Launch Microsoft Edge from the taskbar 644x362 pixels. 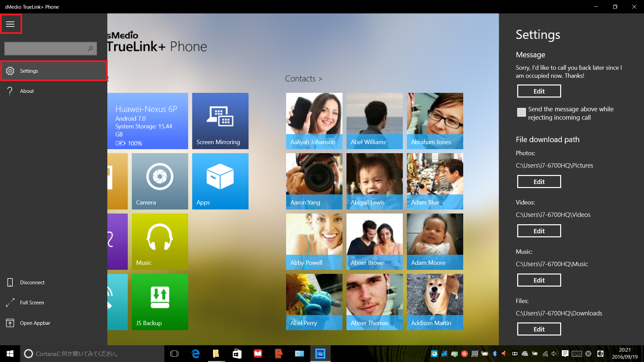click(x=196, y=354)
